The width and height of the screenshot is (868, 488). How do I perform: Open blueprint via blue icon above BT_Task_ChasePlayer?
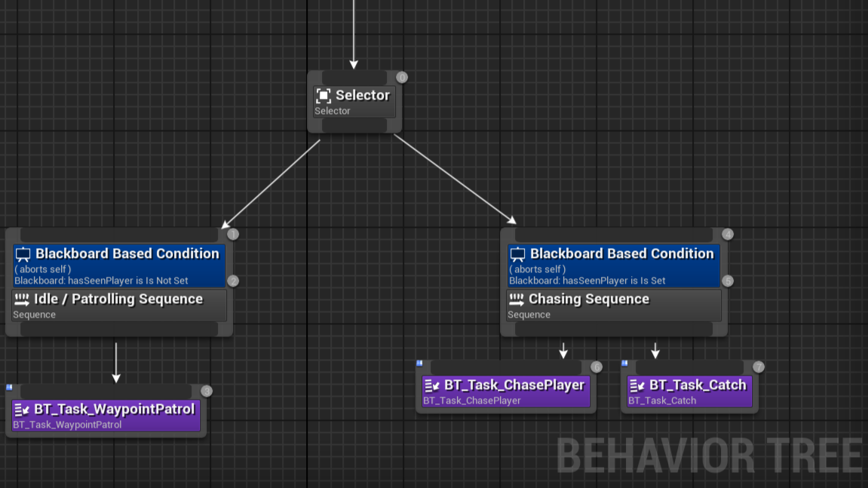(419, 364)
